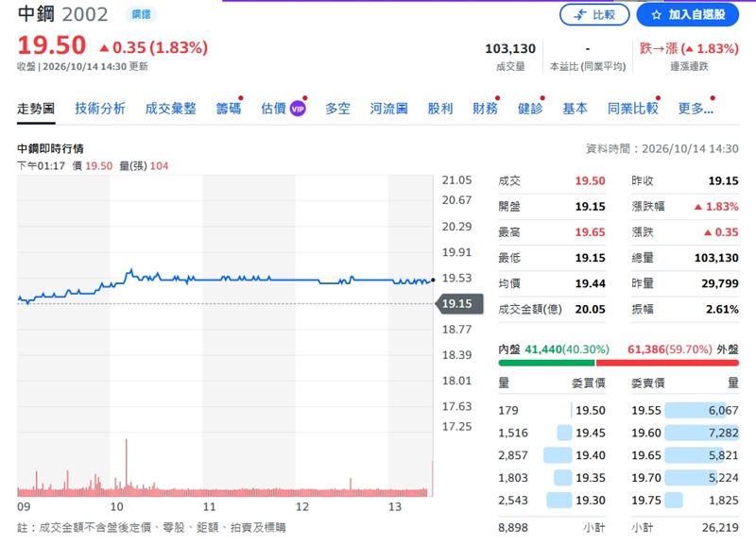Click ask price 19.70

pyautogui.click(x=646, y=478)
